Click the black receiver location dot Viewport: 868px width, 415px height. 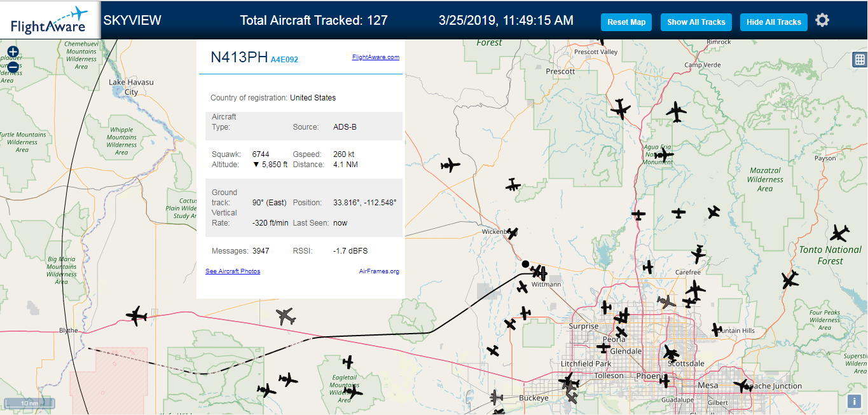coord(525,263)
